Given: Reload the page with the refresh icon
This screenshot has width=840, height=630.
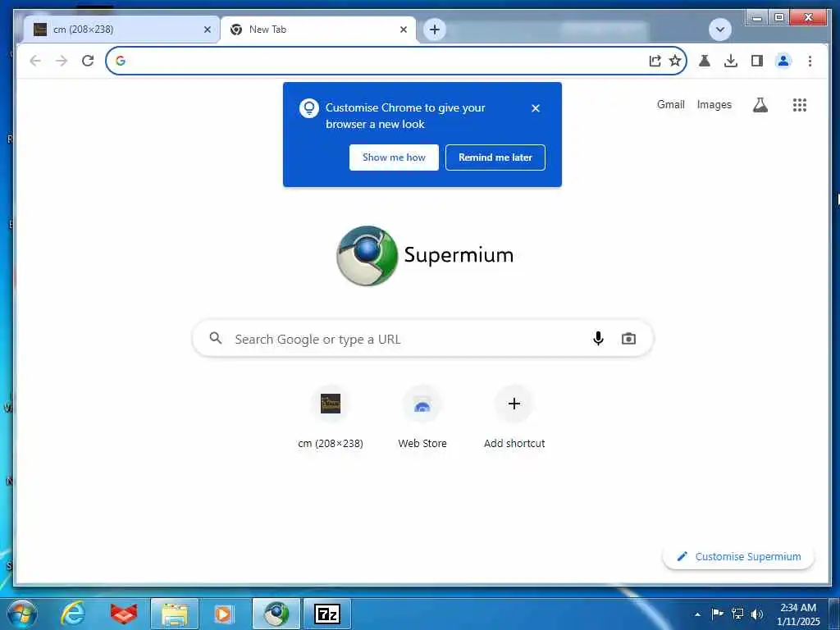Looking at the screenshot, I should tap(88, 61).
